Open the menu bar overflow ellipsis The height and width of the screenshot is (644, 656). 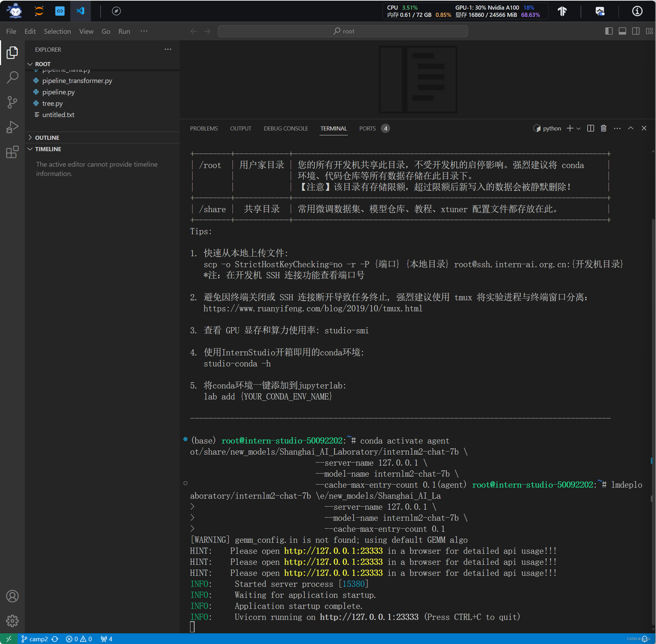[x=144, y=31]
